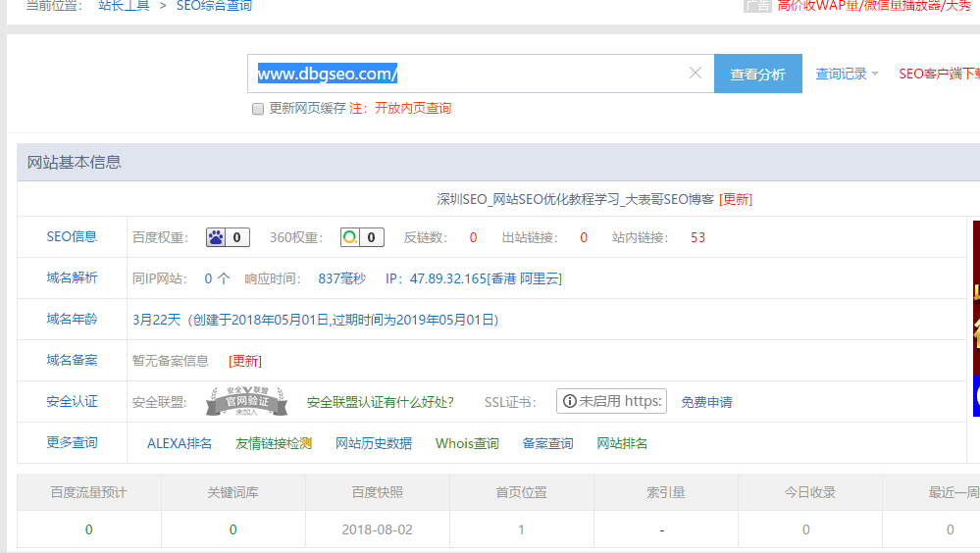Select the 域名备案 row label

pyautogui.click(x=72, y=361)
